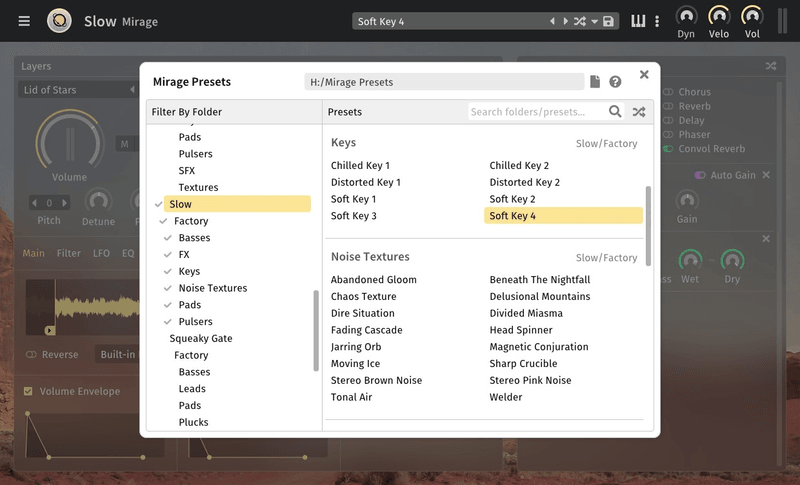Click the preset folder file icon
Image resolution: width=800 pixels, height=485 pixels.
[595, 82]
